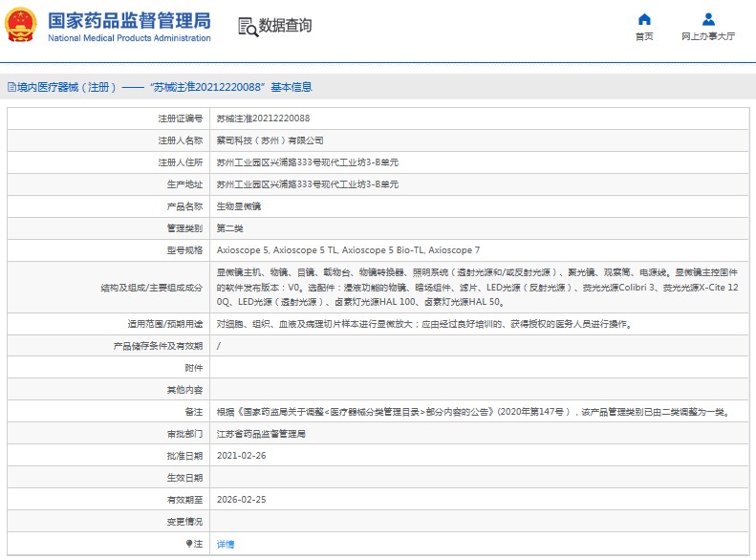Click the 江苏省药品监督管理局 approval department cell
756x560 pixels.
tap(261, 434)
